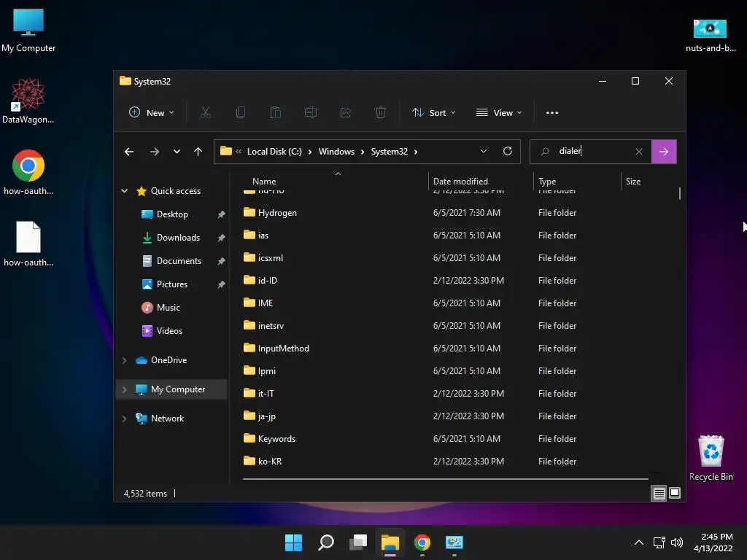The width and height of the screenshot is (747, 560).
Task: Select the inetsrv folder
Action: point(271,326)
